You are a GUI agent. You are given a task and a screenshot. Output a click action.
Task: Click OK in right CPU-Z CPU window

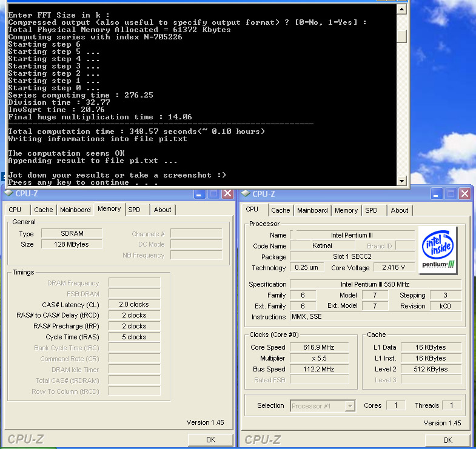click(448, 440)
